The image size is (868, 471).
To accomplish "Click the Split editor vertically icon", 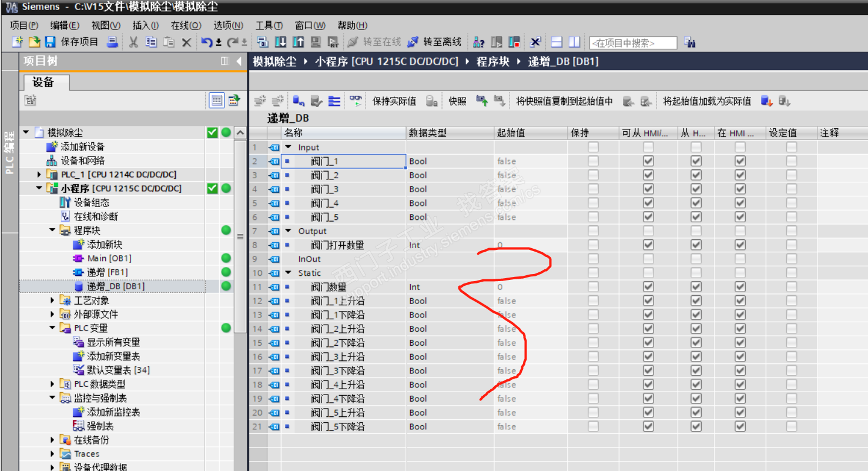I will click(574, 42).
